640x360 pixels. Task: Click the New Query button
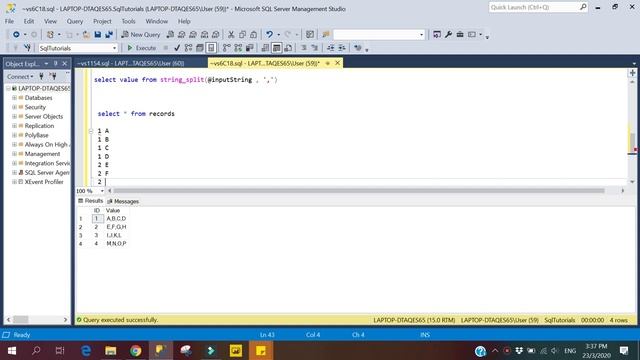point(141,35)
